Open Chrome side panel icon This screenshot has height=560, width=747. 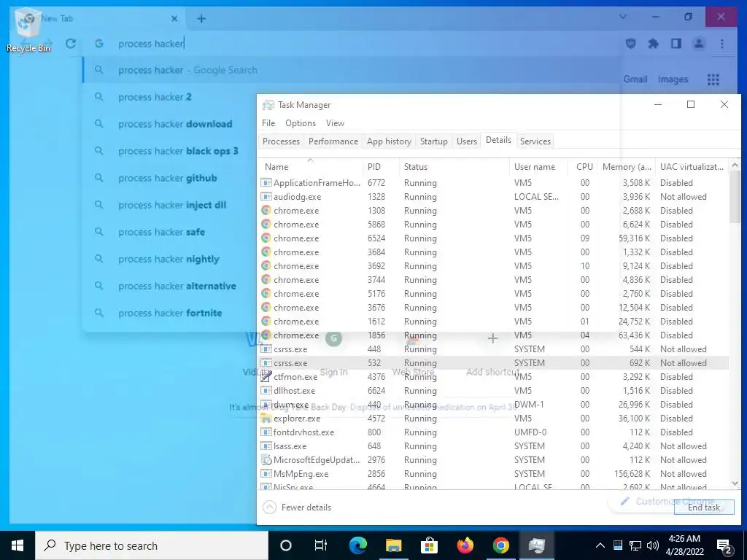click(x=676, y=44)
